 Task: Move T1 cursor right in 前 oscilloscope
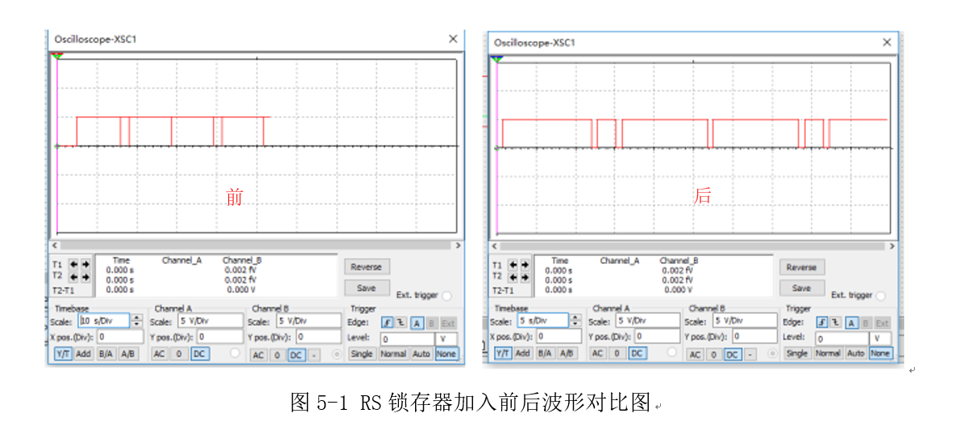pyautogui.click(x=84, y=264)
